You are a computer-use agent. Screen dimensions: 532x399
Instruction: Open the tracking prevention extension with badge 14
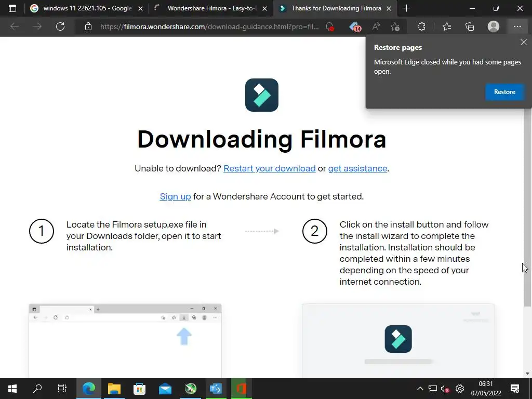[x=355, y=26]
